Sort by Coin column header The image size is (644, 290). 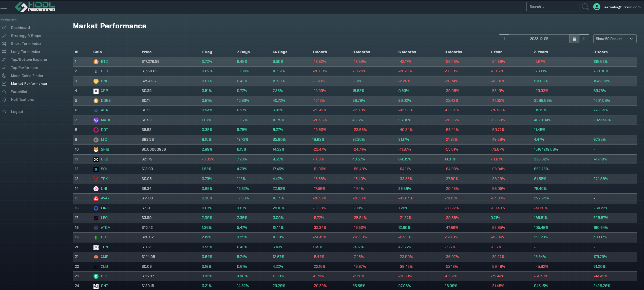(x=98, y=52)
